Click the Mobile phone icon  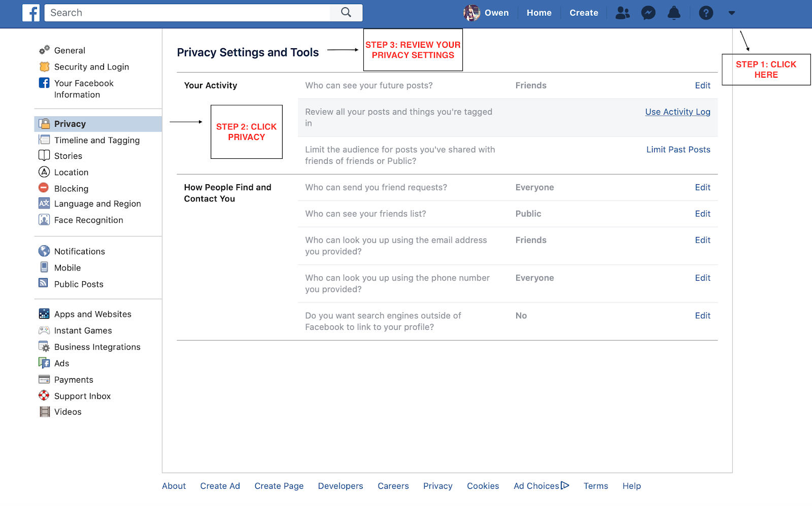44,267
